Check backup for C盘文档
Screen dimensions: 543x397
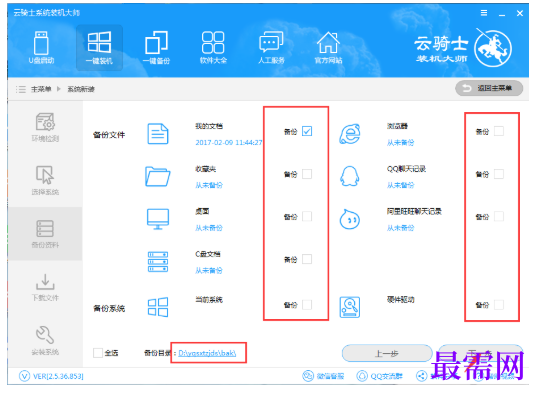pos(307,259)
